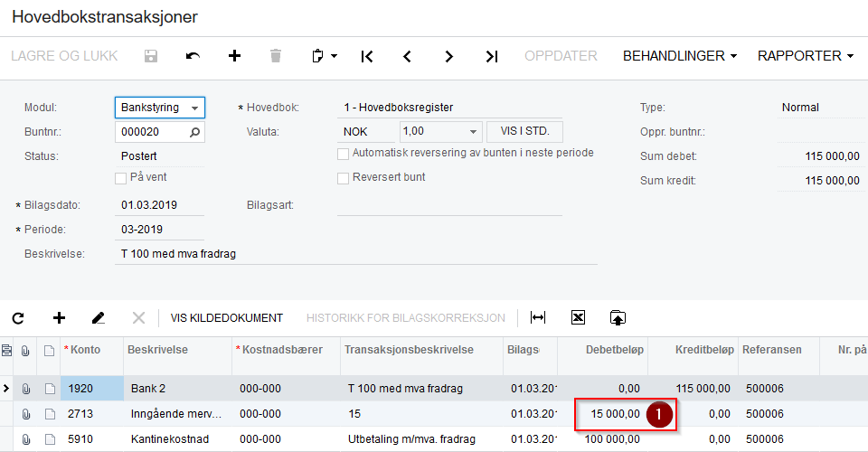Screen dimensions: 868x452
Task: Click the attachment column header icon
Action: [x=25, y=351]
